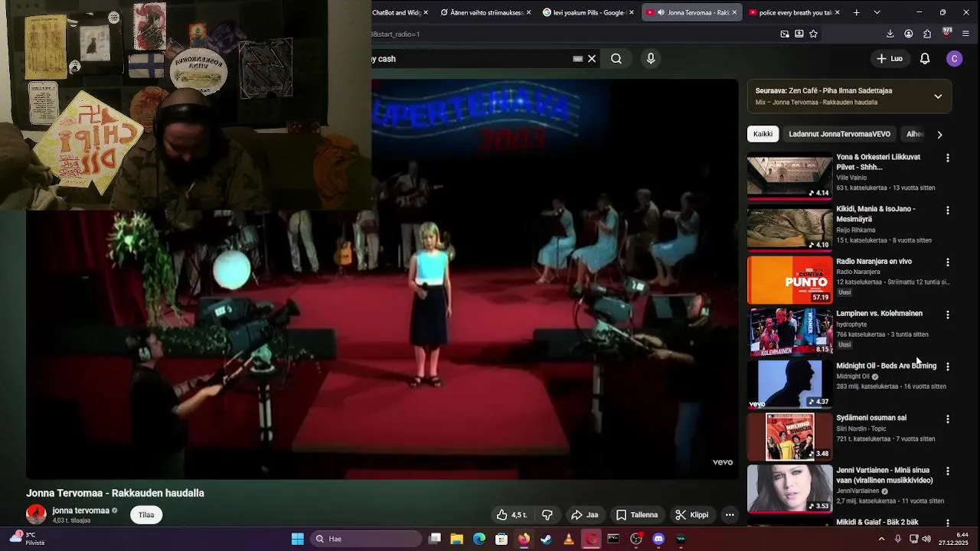Start voice search with the microphone icon

pyautogui.click(x=651, y=59)
